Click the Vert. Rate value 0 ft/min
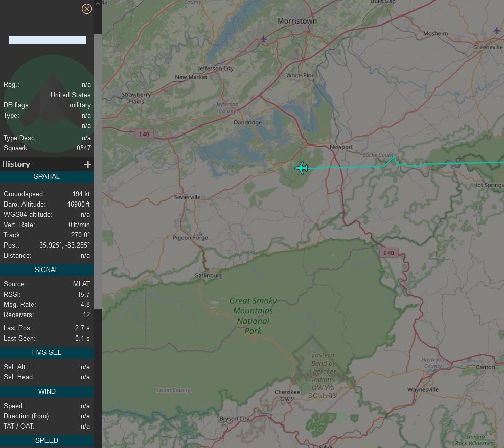This screenshot has height=448, width=504. tap(79, 225)
